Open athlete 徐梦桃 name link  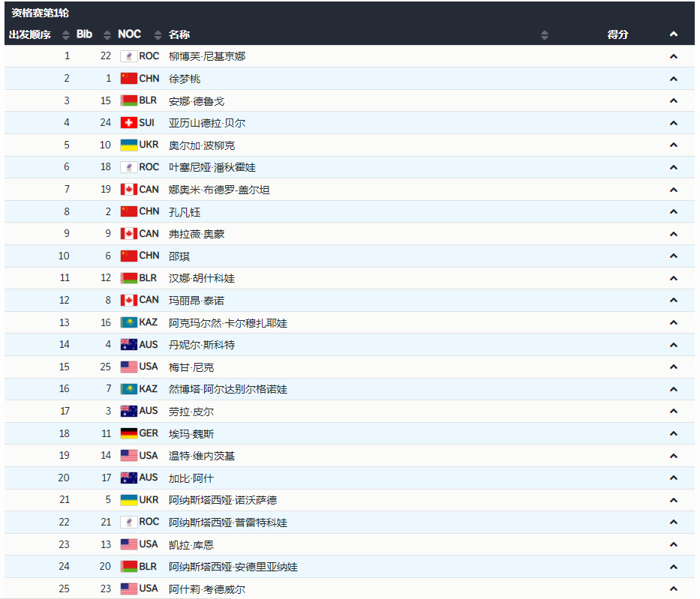tap(185, 79)
